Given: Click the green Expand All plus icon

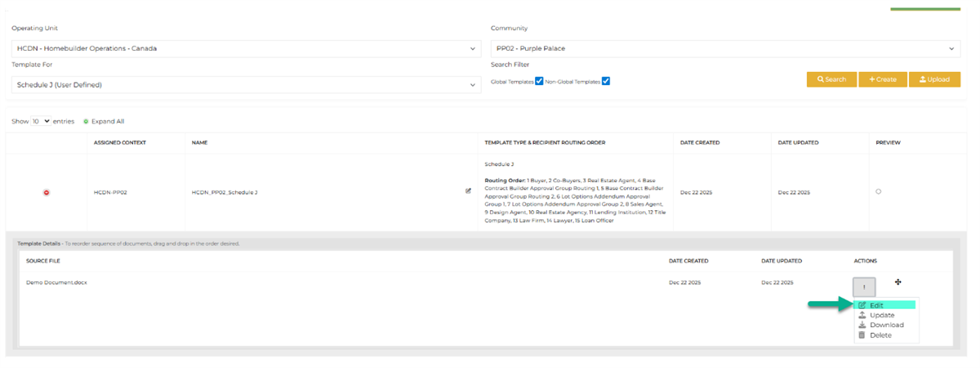Looking at the screenshot, I should click(86, 121).
